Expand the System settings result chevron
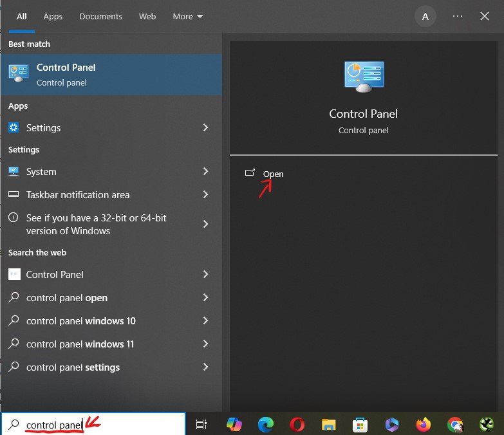 [206, 172]
